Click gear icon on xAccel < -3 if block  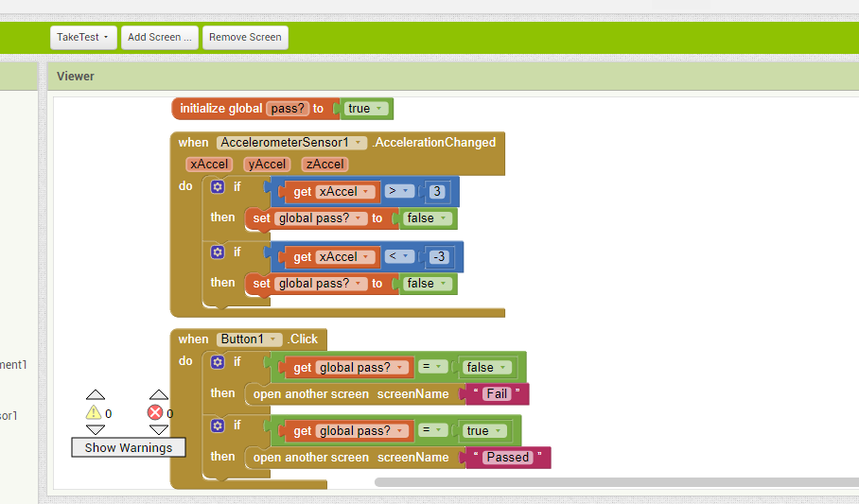pyautogui.click(x=217, y=252)
